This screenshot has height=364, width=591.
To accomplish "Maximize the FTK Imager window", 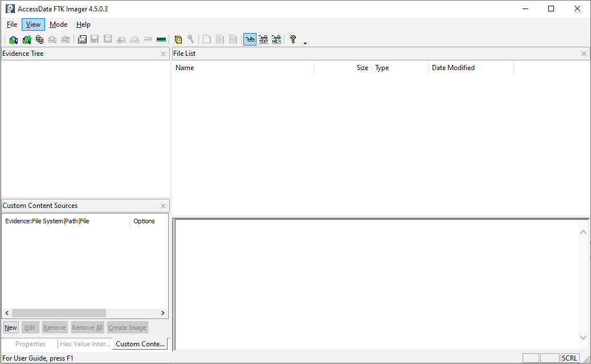I will tap(551, 9).
